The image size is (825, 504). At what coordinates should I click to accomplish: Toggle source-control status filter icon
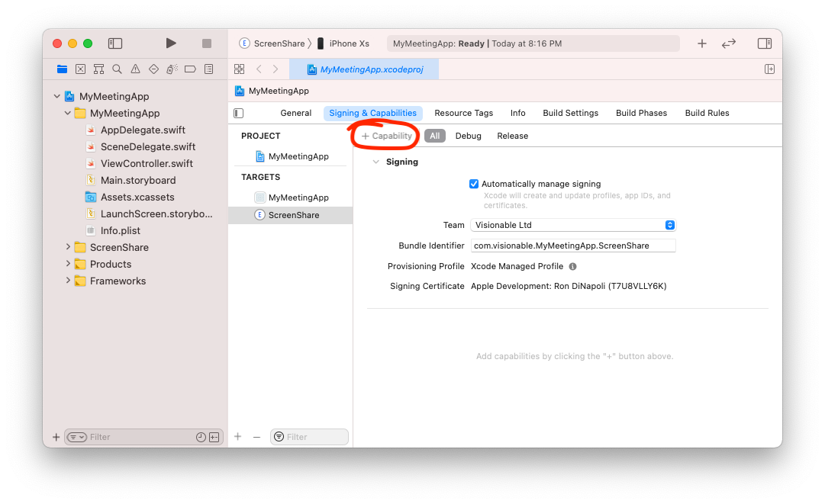[214, 437]
